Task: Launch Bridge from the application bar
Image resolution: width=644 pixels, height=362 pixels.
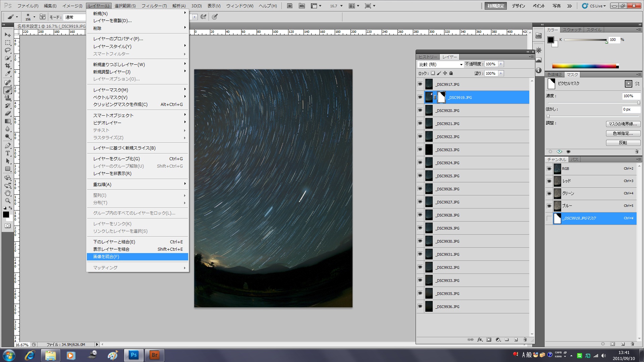Action: 290,6
